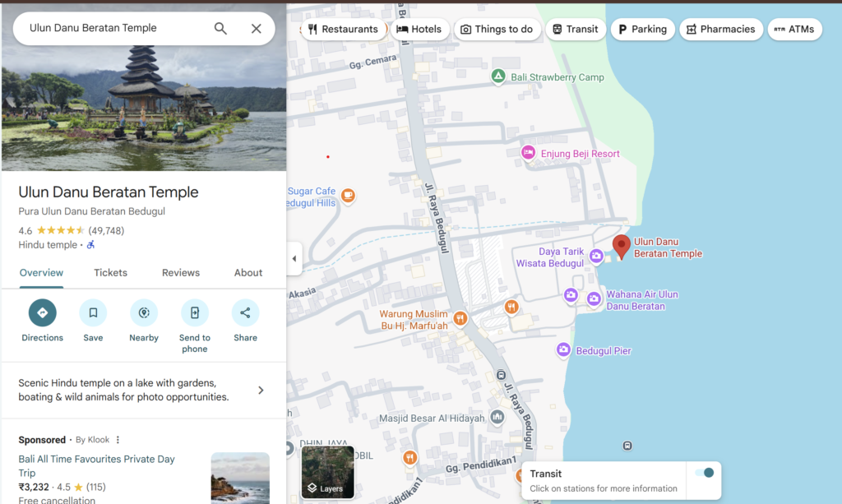Screen dimensions: 842x504
Task: Click the Send to phone icon
Action: (195, 312)
